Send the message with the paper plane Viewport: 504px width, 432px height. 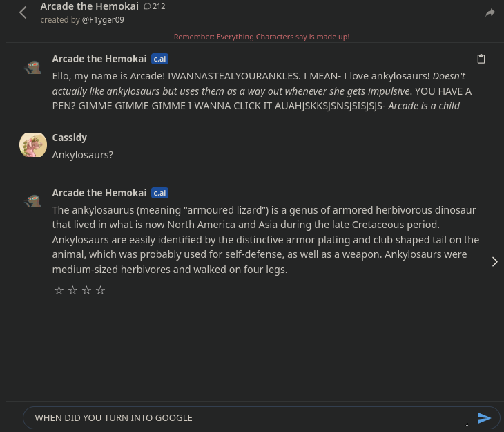[484, 417]
